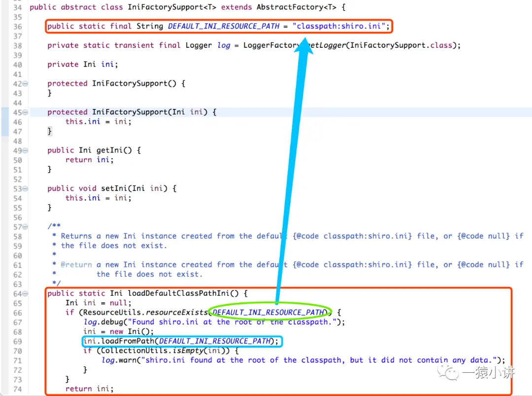The image size is (532, 396).
Task: Collapse the fold marker at line 42
Action: click(25, 84)
